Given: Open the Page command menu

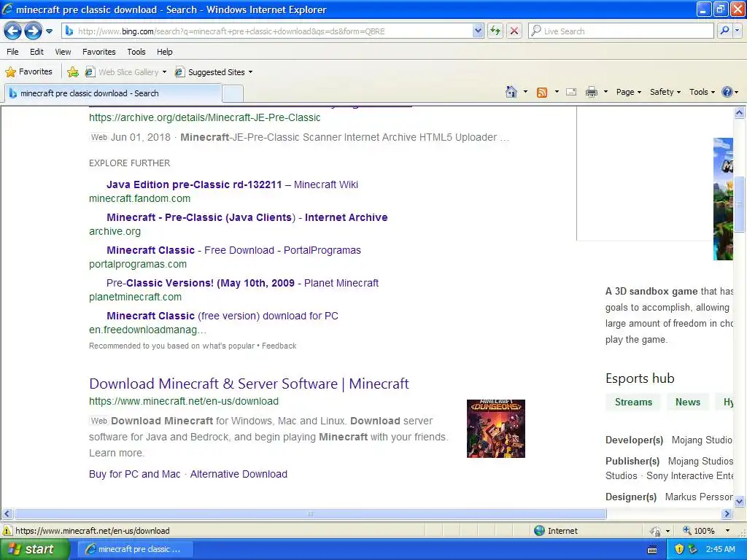Looking at the screenshot, I should [x=628, y=92].
